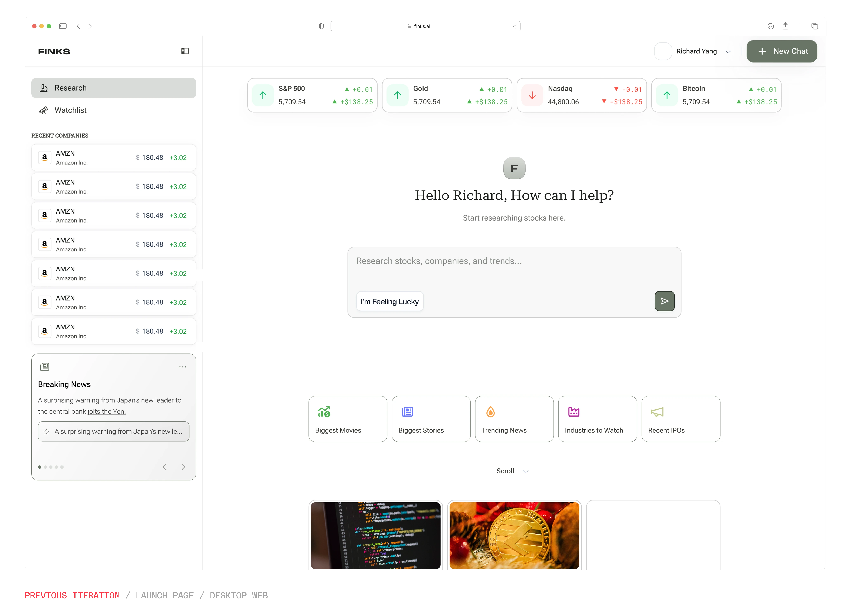This screenshot has height=616, width=845.
Task: Select first carousel dot in Breaking News
Action: pos(40,467)
